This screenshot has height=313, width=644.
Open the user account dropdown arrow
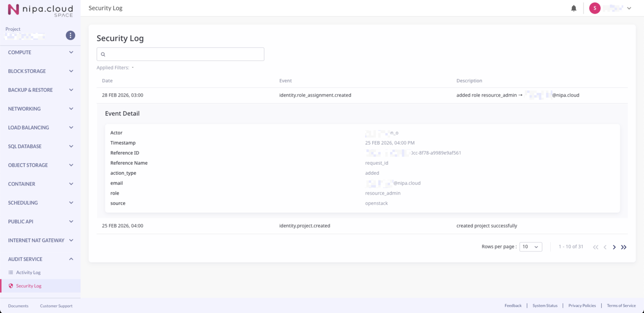click(x=629, y=8)
